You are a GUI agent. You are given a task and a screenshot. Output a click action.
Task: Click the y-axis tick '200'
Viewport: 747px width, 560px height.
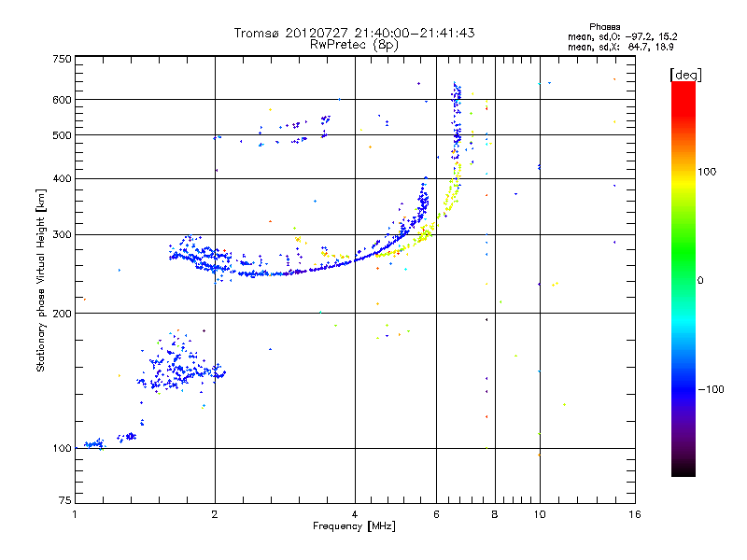62,314
